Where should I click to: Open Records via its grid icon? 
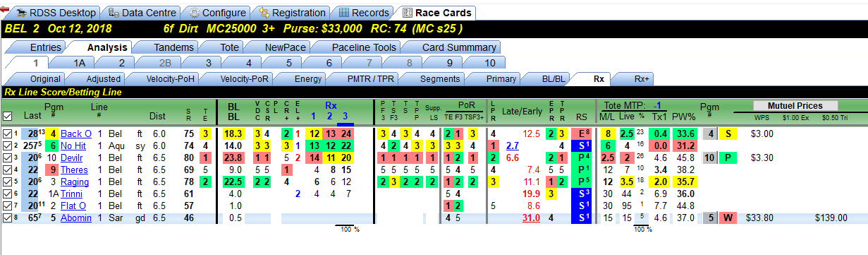point(343,13)
